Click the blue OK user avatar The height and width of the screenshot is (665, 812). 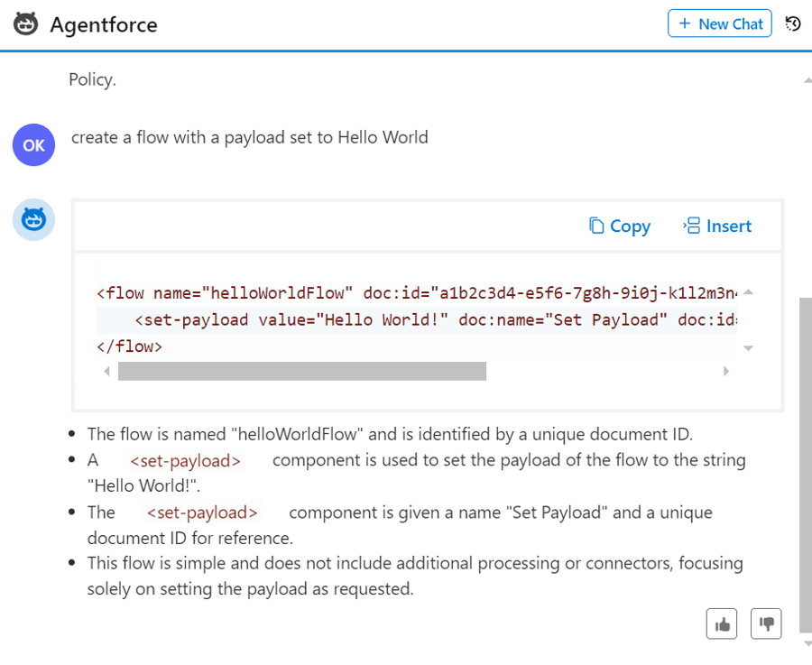click(x=33, y=144)
